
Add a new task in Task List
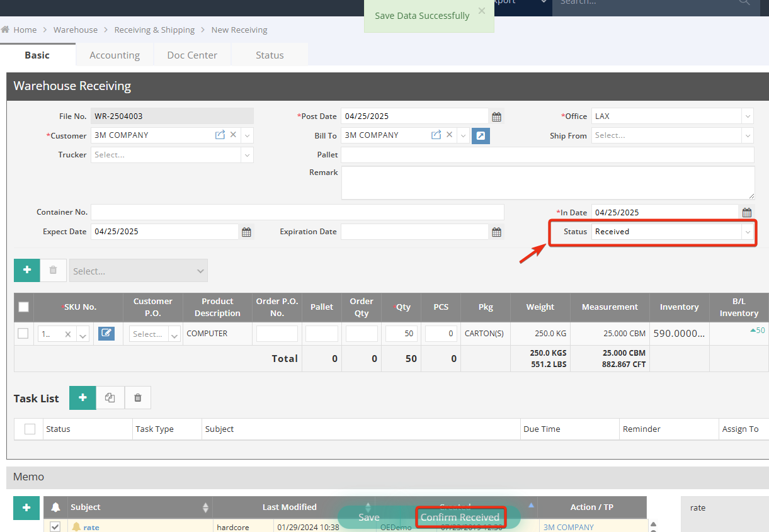click(x=83, y=398)
